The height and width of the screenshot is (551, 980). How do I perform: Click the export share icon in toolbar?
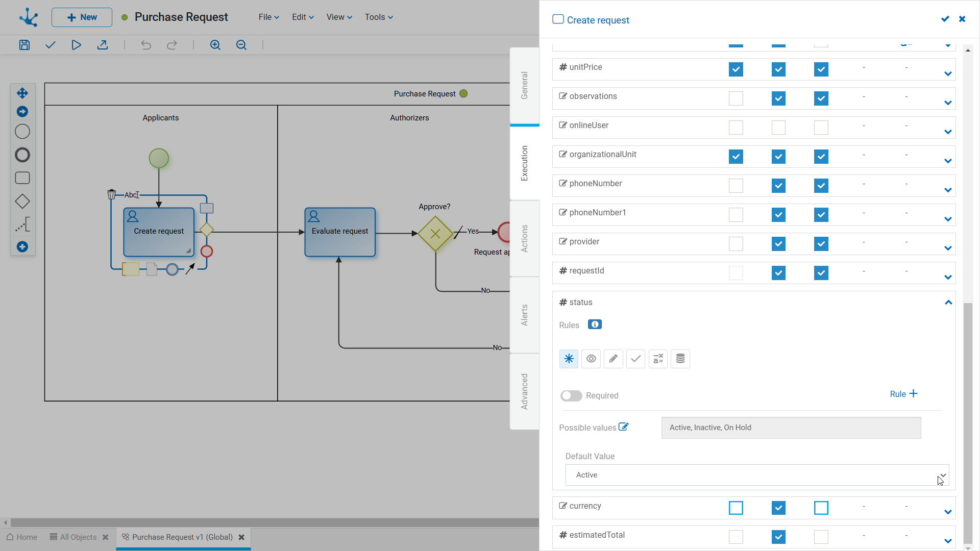[103, 45]
